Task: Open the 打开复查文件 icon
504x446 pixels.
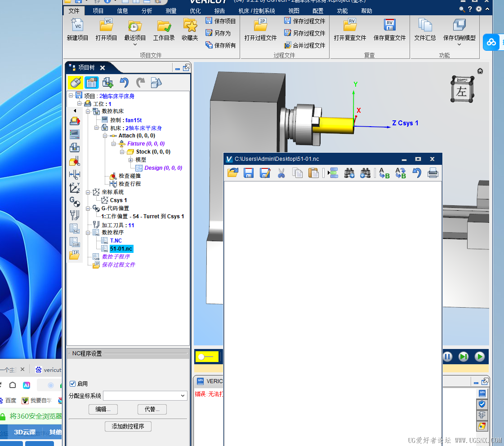Action: 350,25
